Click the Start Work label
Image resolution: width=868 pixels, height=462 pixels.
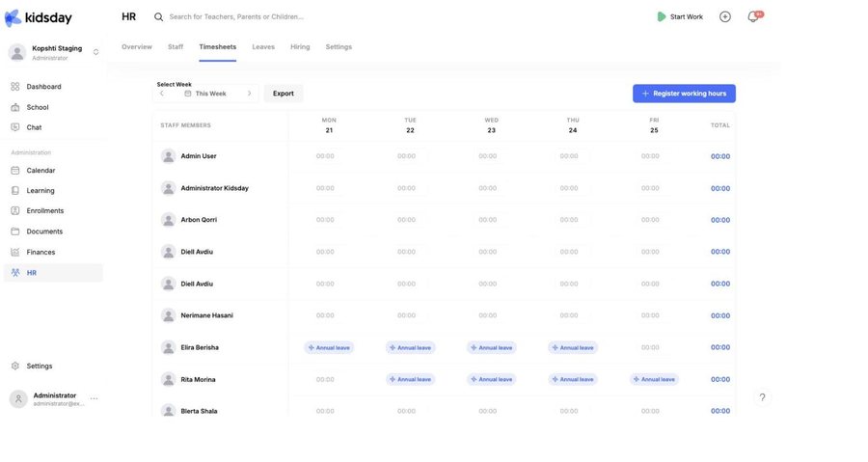[x=687, y=16]
